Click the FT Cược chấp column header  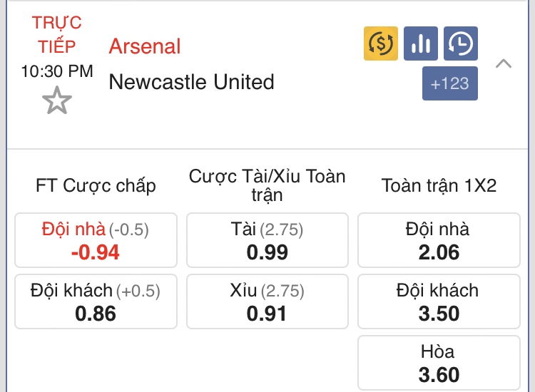[96, 186]
